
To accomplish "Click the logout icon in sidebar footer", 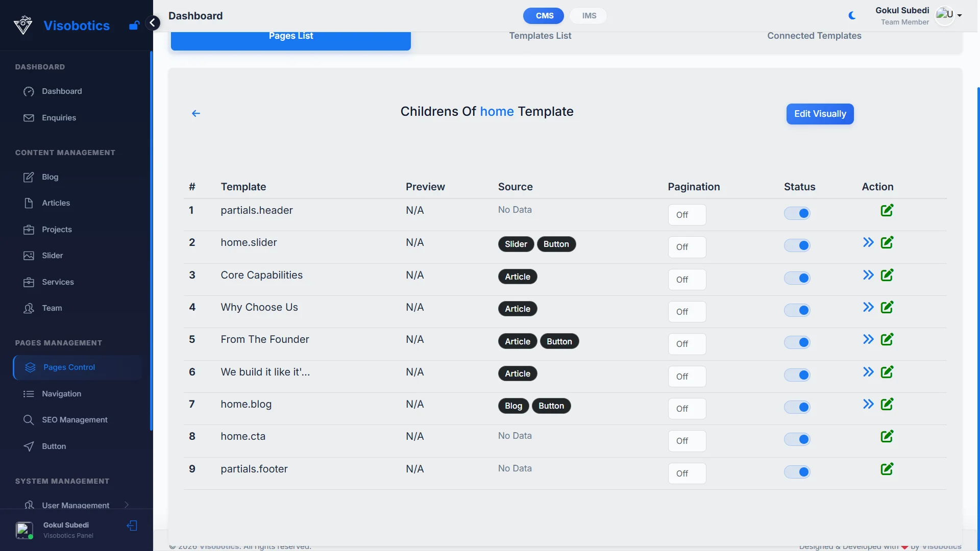I will (x=132, y=525).
